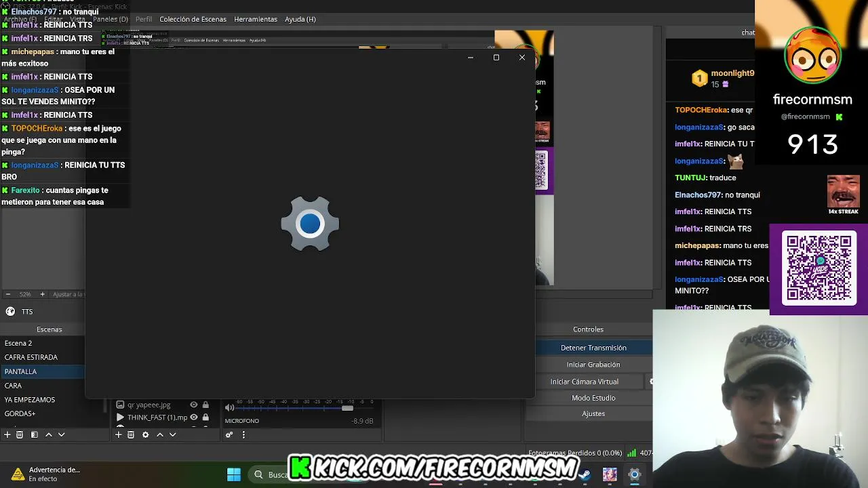Click the image icon beside qr yapeee.jpg
The image size is (868, 488).
pos(120,405)
